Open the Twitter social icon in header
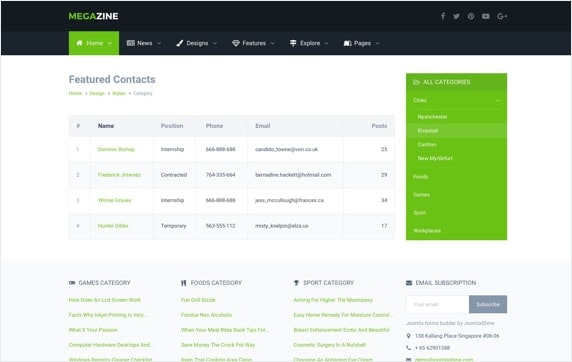 click(x=456, y=16)
